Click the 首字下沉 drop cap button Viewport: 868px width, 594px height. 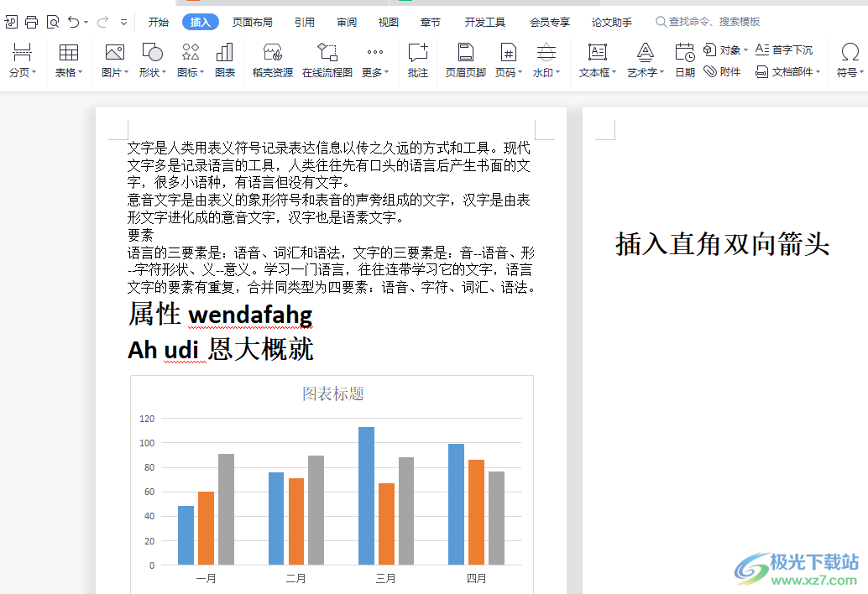pos(784,50)
